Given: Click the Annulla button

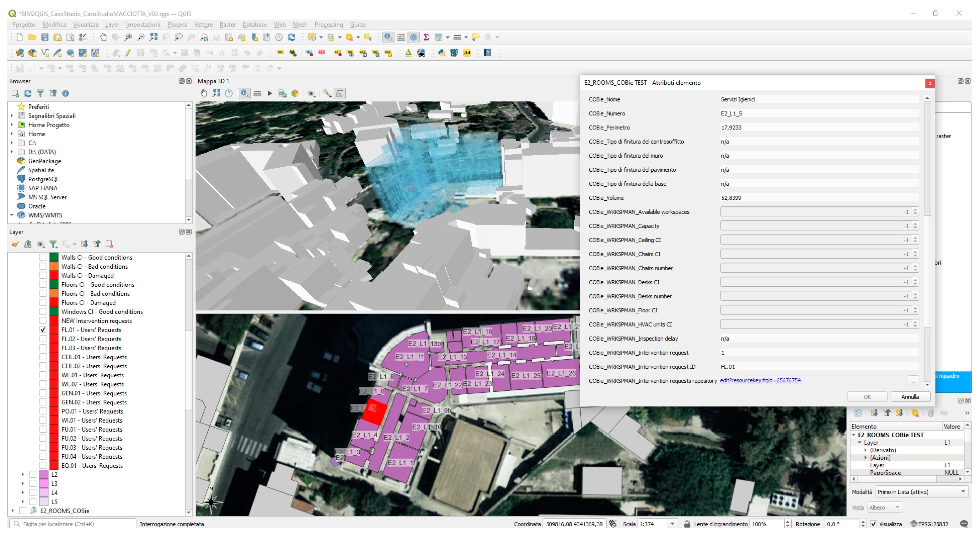Looking at the screenshot, I should pyautogui.click(x=910, y=397).
